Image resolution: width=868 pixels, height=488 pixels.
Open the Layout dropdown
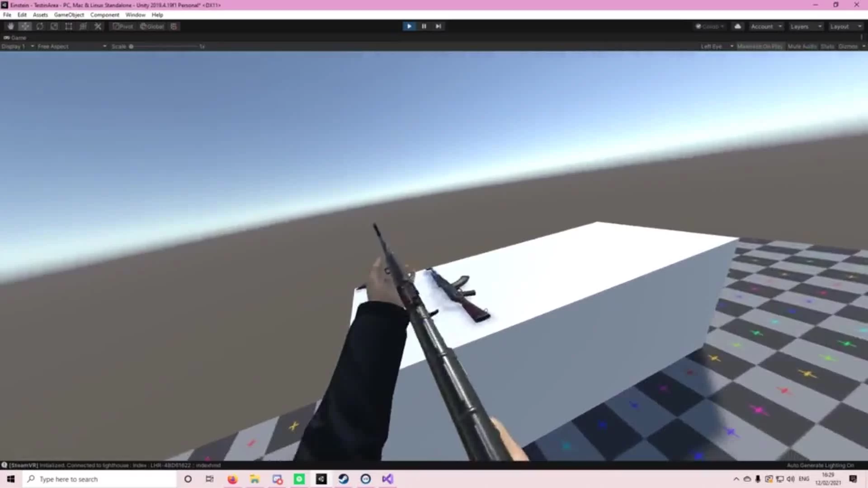pos(845,27)
